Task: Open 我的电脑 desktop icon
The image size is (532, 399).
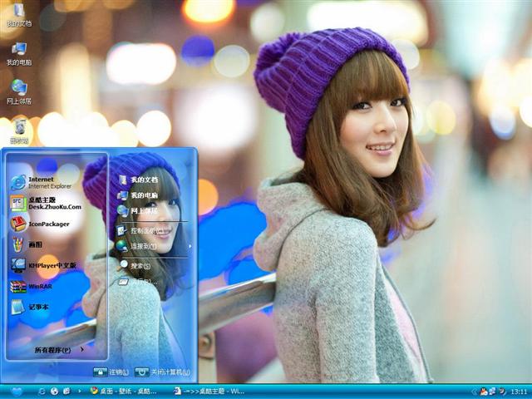Action: click(x=19, y=53)
